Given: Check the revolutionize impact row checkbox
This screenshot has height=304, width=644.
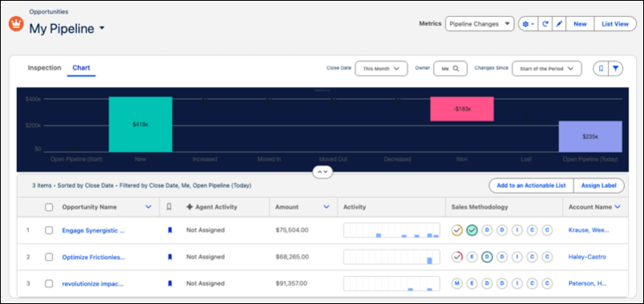Looking at the screenshot, I should click(49, 283).
